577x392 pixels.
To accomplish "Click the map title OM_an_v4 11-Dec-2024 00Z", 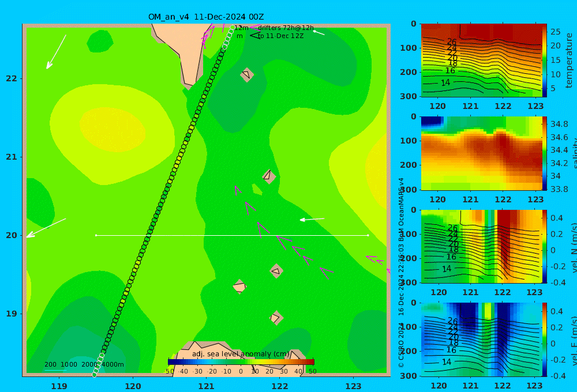I will coord(206,17).
